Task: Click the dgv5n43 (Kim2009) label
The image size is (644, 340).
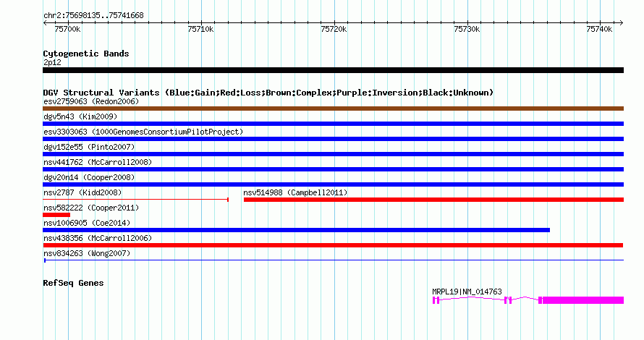Action: coord(80,116)
